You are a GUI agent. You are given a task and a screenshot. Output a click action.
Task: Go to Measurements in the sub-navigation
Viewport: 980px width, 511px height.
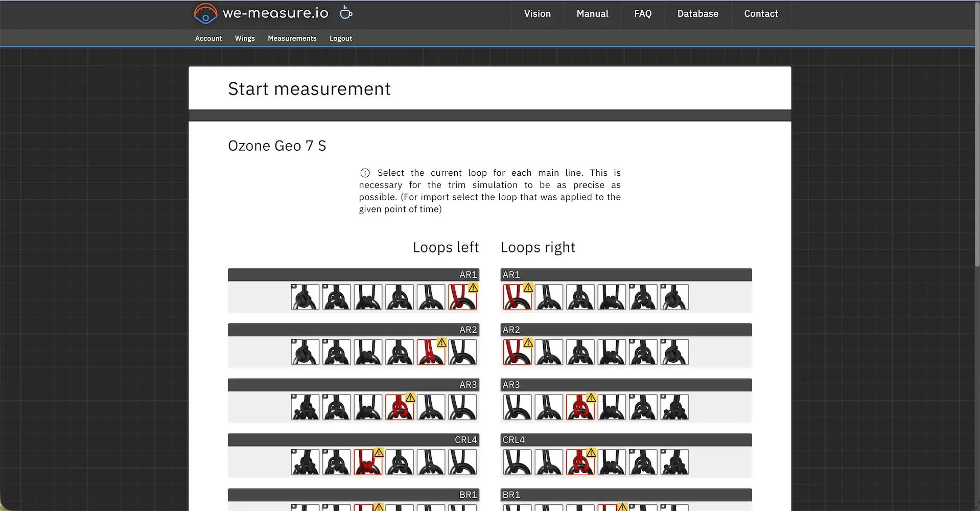pos(292,38)
